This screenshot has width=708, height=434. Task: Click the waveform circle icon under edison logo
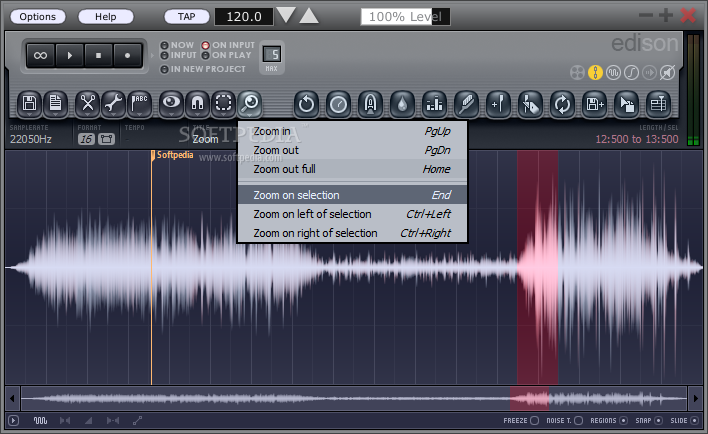(x=613, y=73)
